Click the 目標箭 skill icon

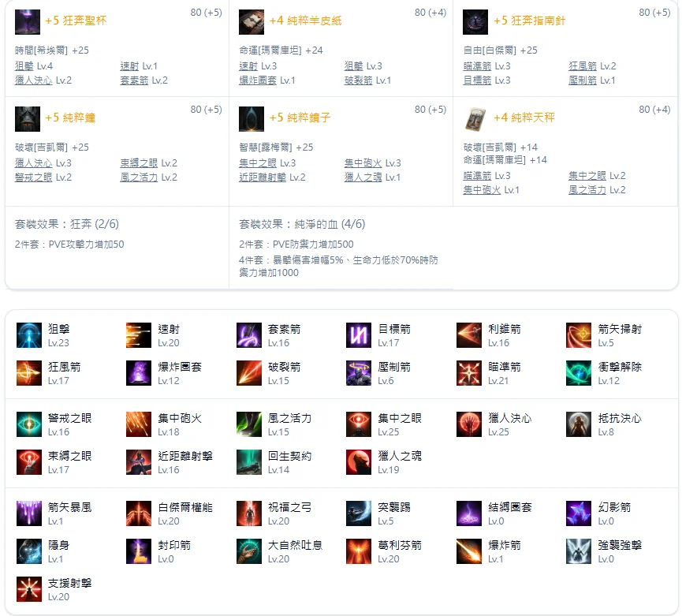point(359,335)
